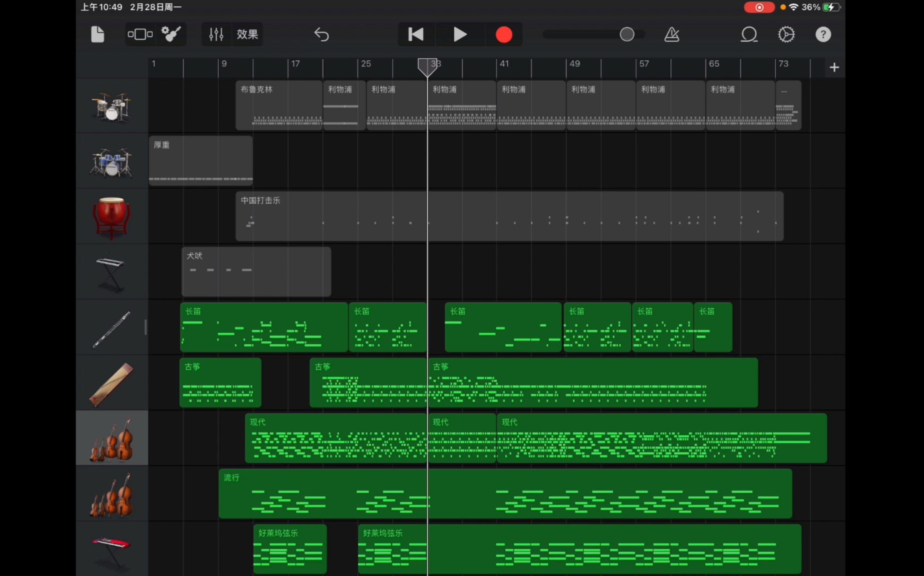Select the 布鲁克林 drummer region
924x576 pixels.
[279, 106]
